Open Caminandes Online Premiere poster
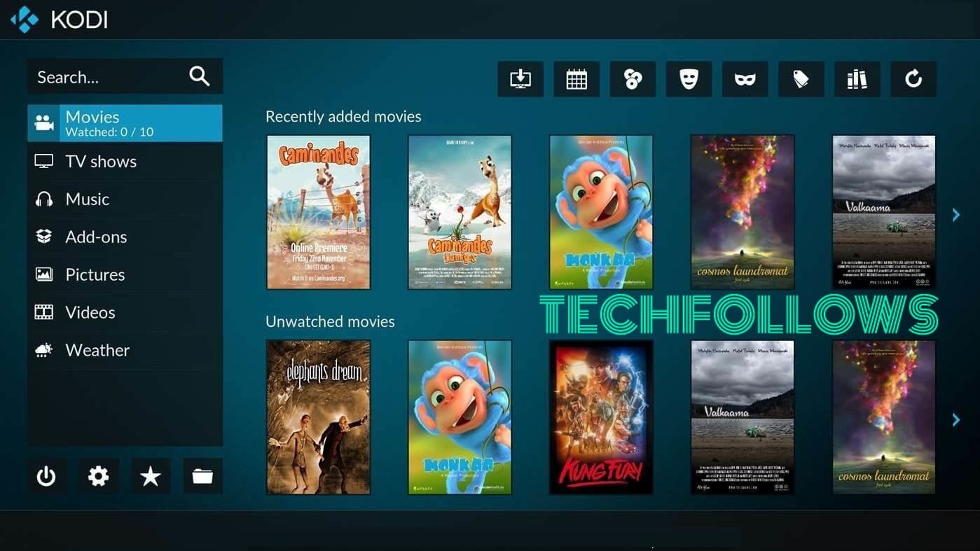980x551 pixels. tap(319, 212)
